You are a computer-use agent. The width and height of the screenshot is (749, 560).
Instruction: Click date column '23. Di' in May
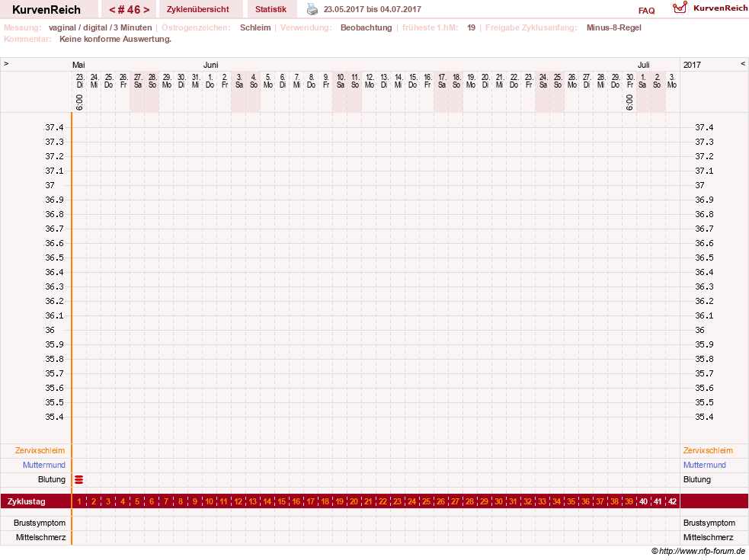80,81
